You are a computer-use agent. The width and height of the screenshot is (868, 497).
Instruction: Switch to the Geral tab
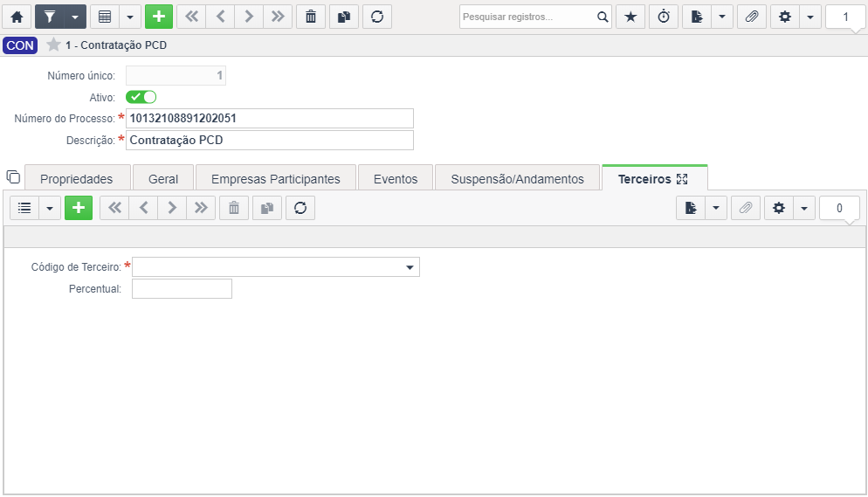tap(163, 179)
